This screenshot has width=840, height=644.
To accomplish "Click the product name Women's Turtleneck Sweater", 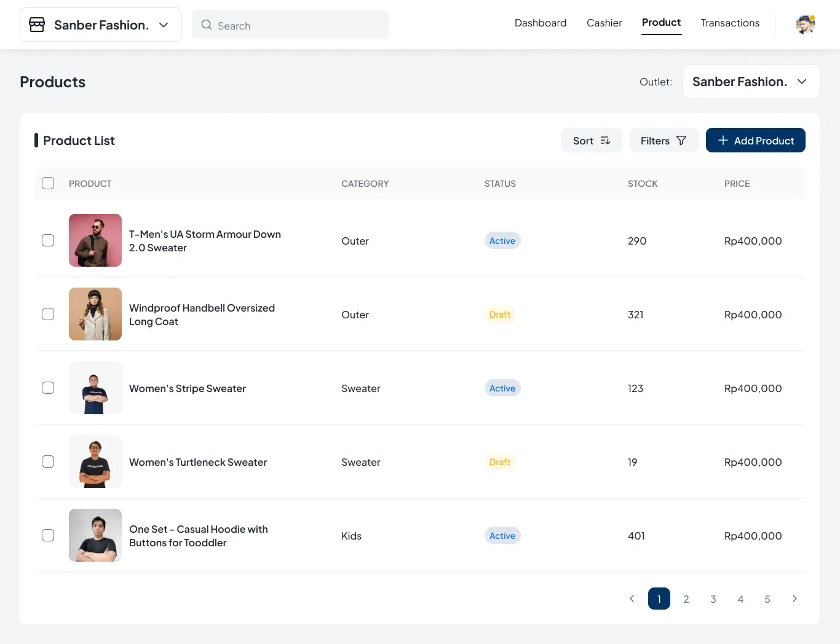I will click(198, 462).
